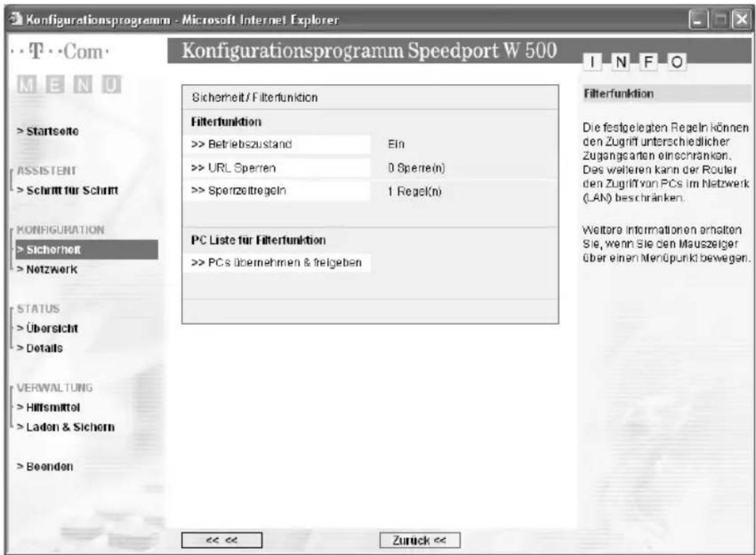Click the Konfigurationsprogramm Speedport W 500 banner title

pos(369,51)
